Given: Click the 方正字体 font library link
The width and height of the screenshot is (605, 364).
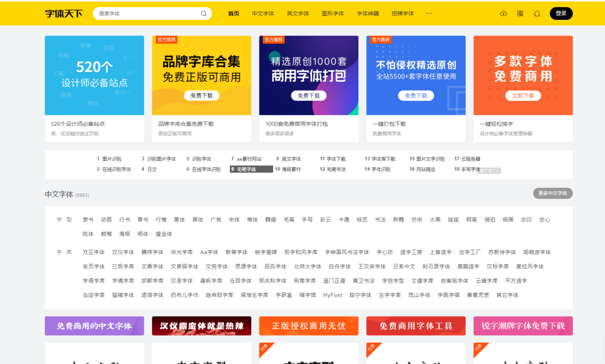Looking at the screenshot, I should click(x=94, y=252).
